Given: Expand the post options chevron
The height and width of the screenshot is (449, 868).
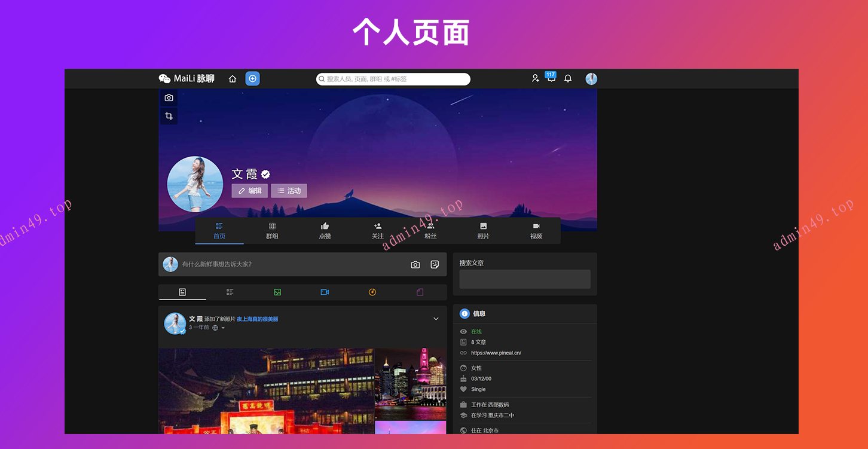Looking at the screenshot, I should click(x=436, y=319).
